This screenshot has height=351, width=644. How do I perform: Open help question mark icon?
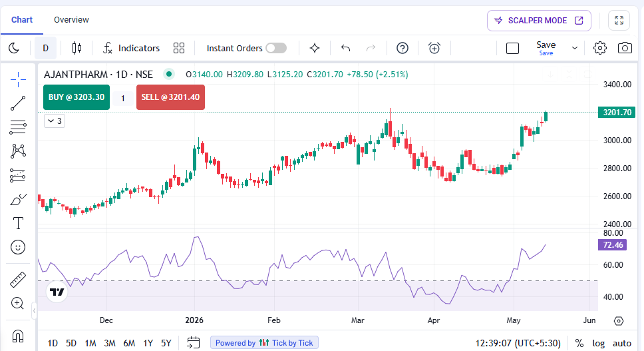coord(402,48)
